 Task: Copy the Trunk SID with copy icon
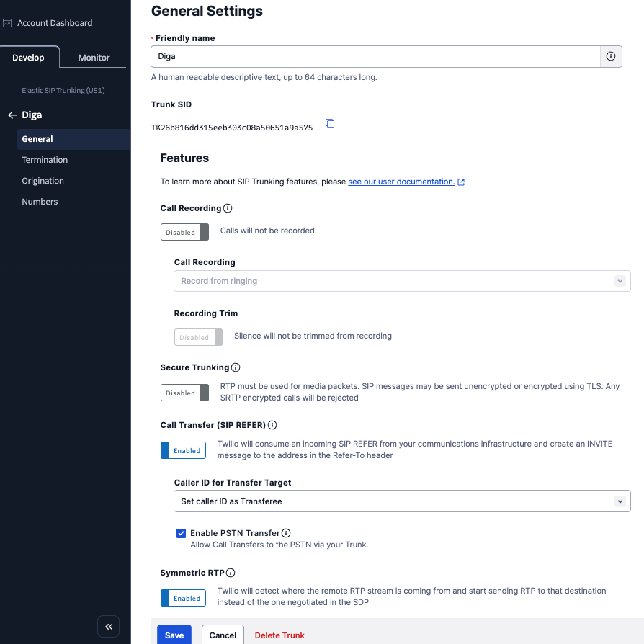click(330, 123)
